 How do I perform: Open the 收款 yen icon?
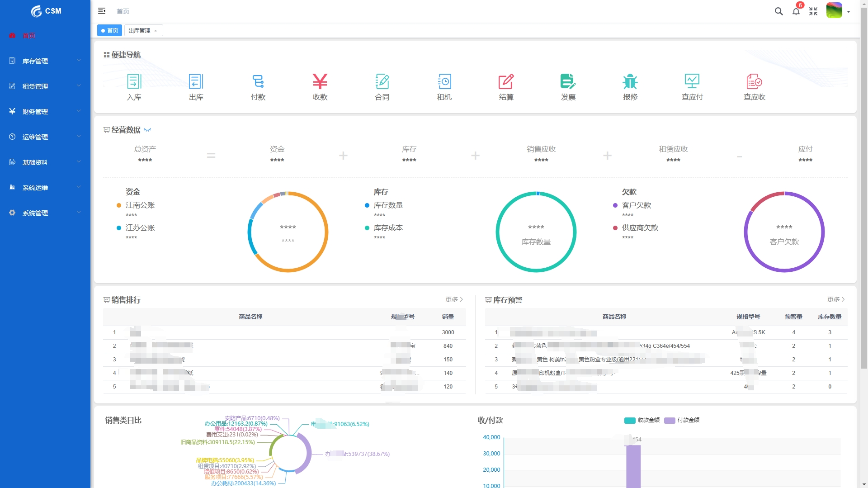pos(320,82)
